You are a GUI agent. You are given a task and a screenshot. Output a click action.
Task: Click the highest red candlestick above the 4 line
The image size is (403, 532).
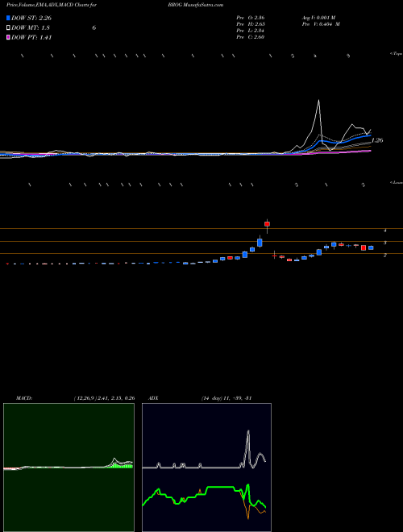click(x=268, y=223)
